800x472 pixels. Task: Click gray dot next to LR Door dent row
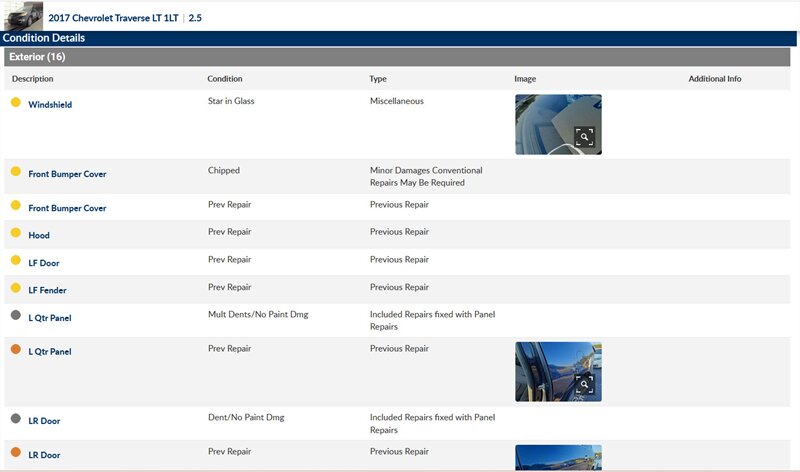click(16, 420)
